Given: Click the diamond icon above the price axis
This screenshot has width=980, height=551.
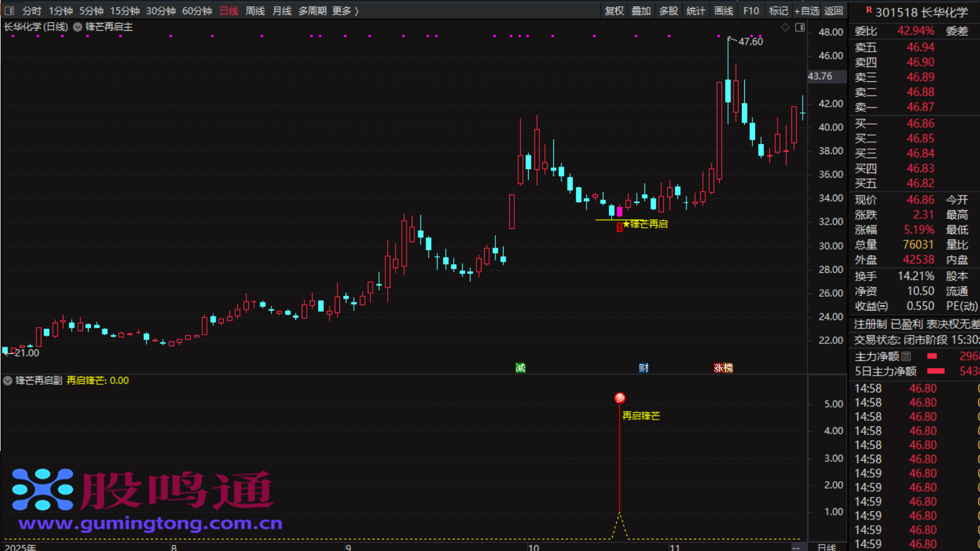Looking at the screenshot, I should click(785, 27).
